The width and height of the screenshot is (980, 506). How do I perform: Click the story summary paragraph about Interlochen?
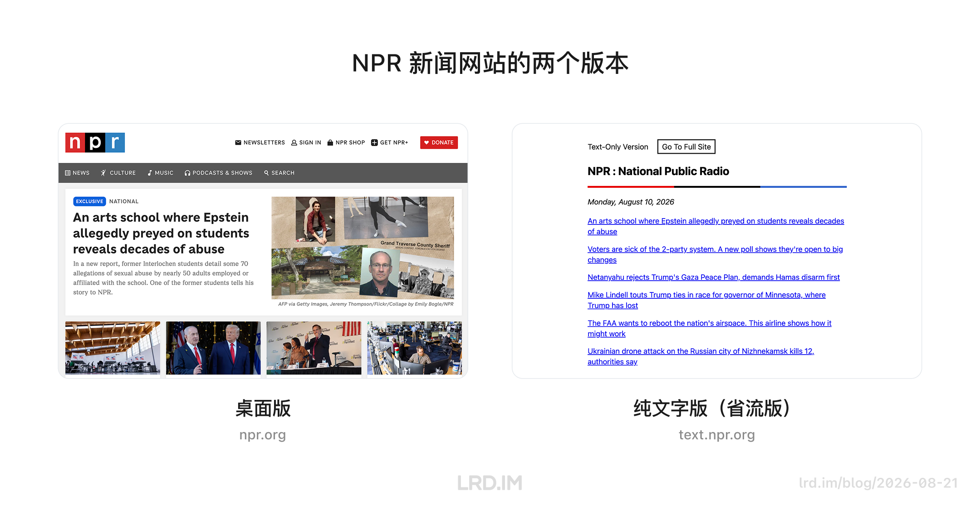pyautogui.click(x=163, y=277)
